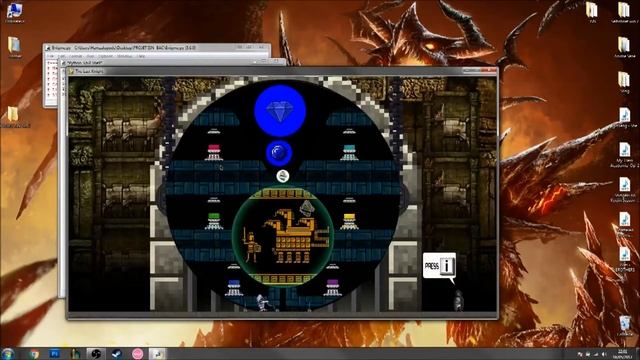
Task: Open Help menu in IDLE editor window
Action: tap(141, 56)
